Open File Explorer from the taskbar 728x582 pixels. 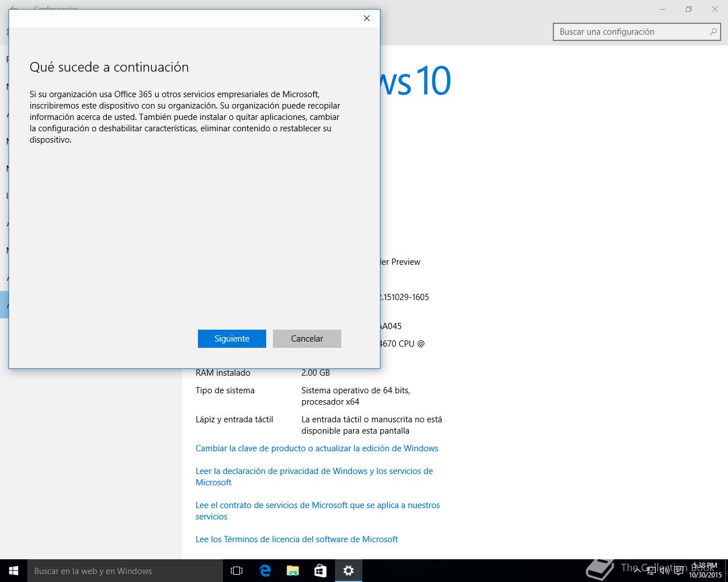tap(293, 571)
